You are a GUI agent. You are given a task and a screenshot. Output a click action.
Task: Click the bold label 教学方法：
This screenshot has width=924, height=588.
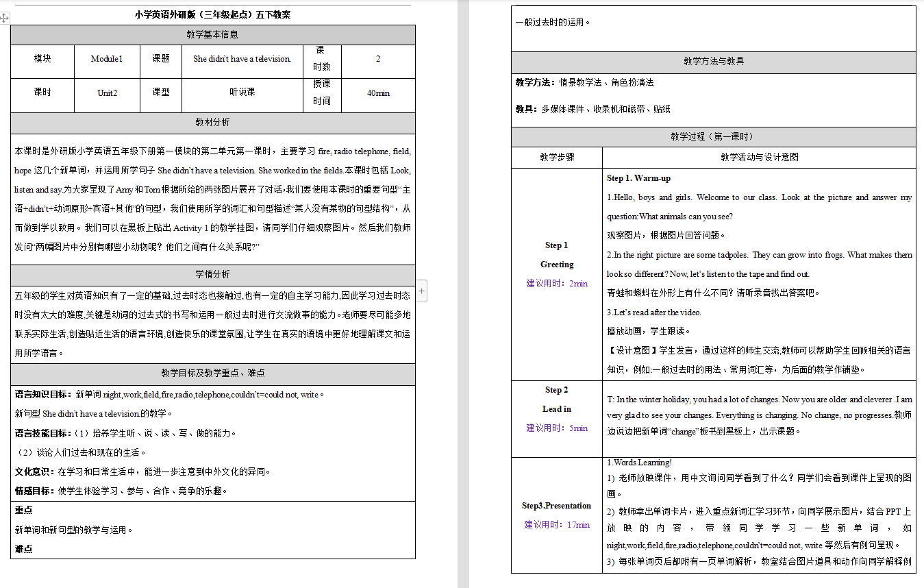(x=537, y=82)
